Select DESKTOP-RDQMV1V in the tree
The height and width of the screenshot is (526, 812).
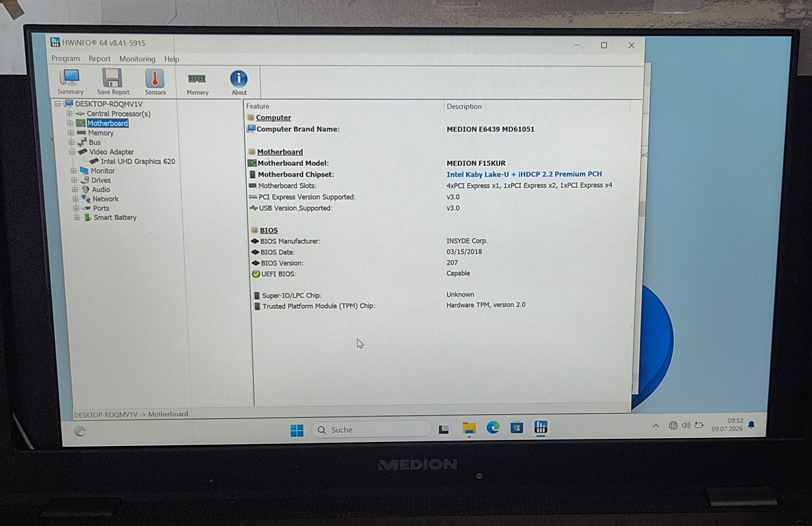[x=109, y=104]
